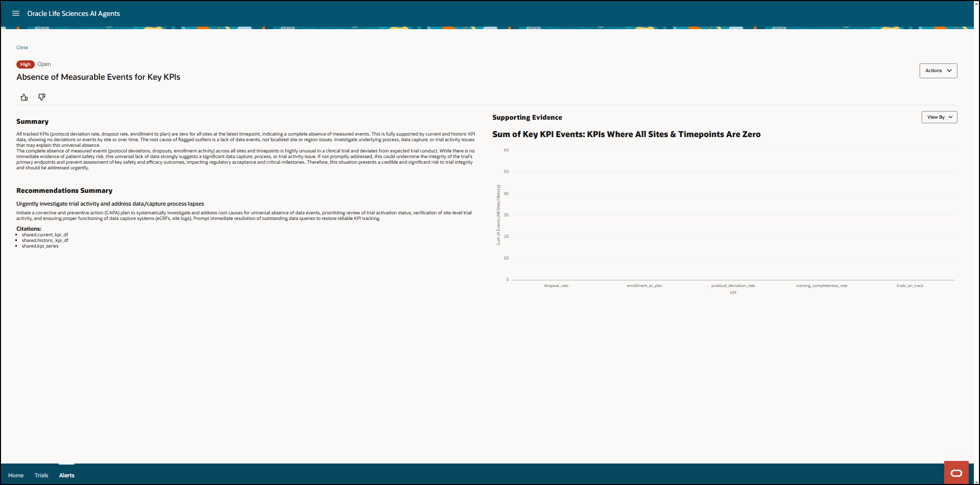This screenshot has height=485, width=980.
Task: Click the thumbs down feedback icon
Action: point(42,97)
